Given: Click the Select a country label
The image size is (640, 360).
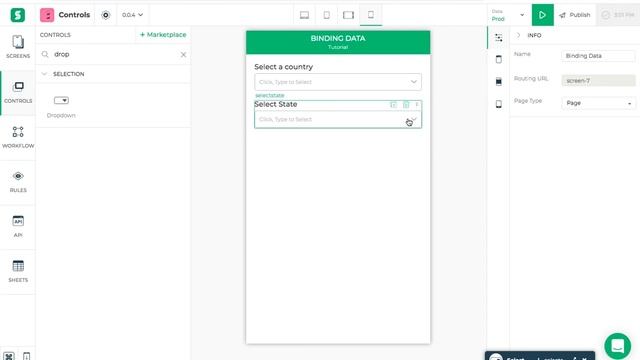Looking at the screenshot, I should [x=284, y=67].
